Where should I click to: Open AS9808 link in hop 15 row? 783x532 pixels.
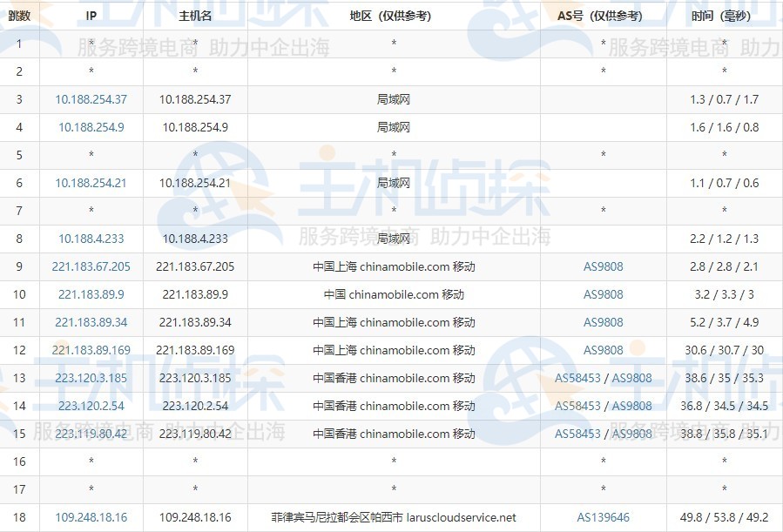(631, 434)
